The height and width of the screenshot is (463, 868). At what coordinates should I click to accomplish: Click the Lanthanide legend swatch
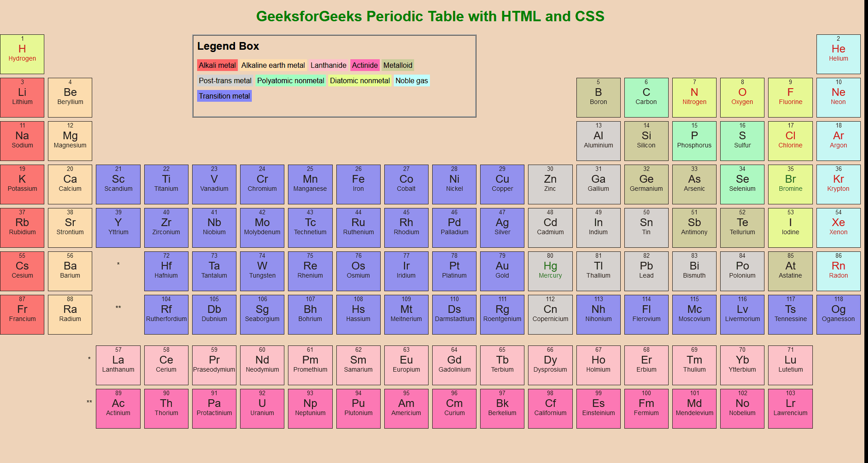328,65
